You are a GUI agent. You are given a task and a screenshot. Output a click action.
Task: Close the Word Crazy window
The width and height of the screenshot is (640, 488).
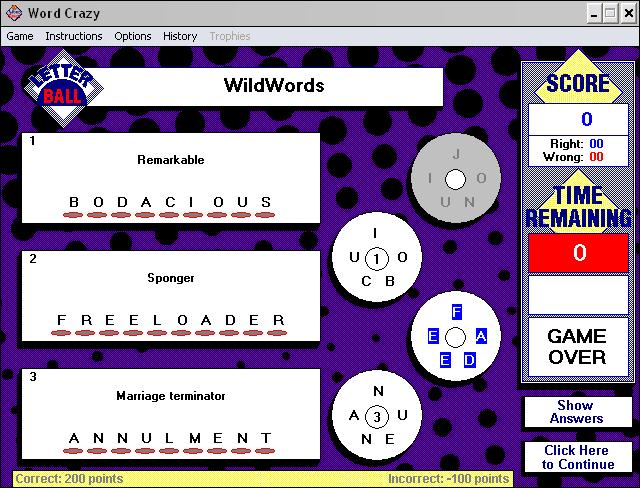[x=629, y=14]
